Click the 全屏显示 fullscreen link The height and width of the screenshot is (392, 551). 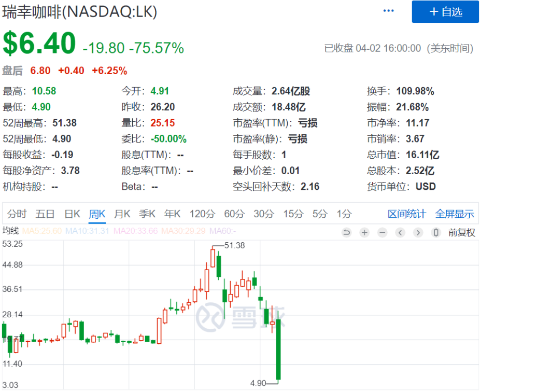tap(455, 214)
